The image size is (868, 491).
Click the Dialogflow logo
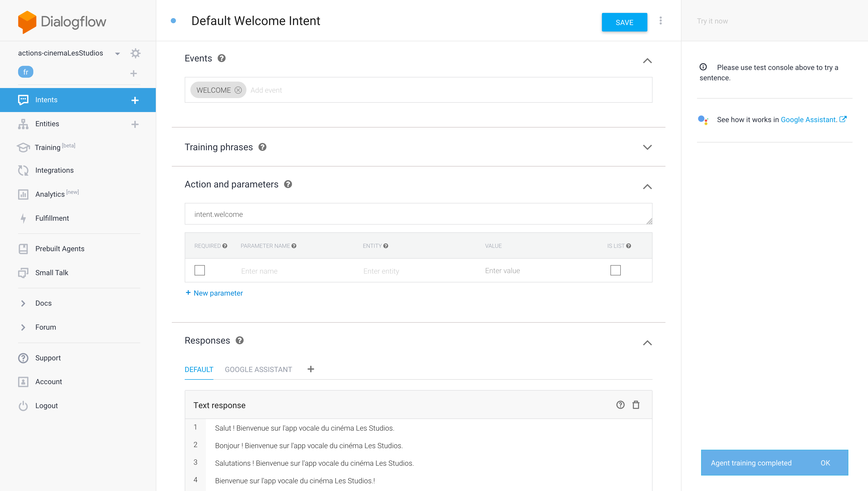pyautogui.click(x=62, y=22)
